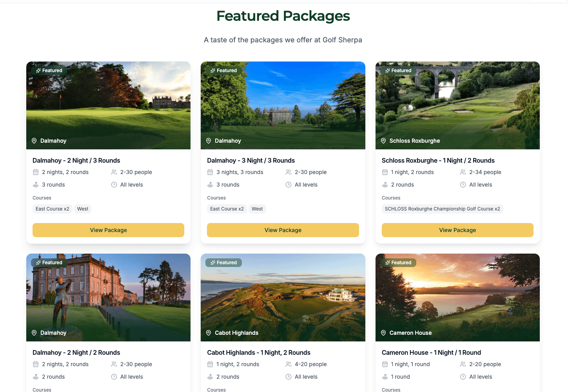
Task: Select the Dalmahoy - 2 Night / 2 Rounds title
Action: pos(76,352)
